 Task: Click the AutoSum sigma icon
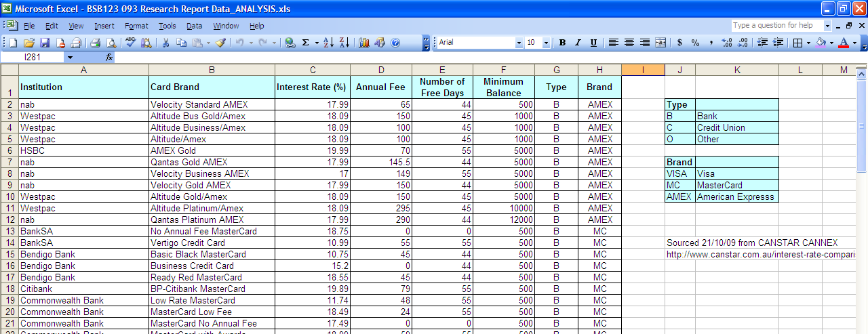click(305, 43)
